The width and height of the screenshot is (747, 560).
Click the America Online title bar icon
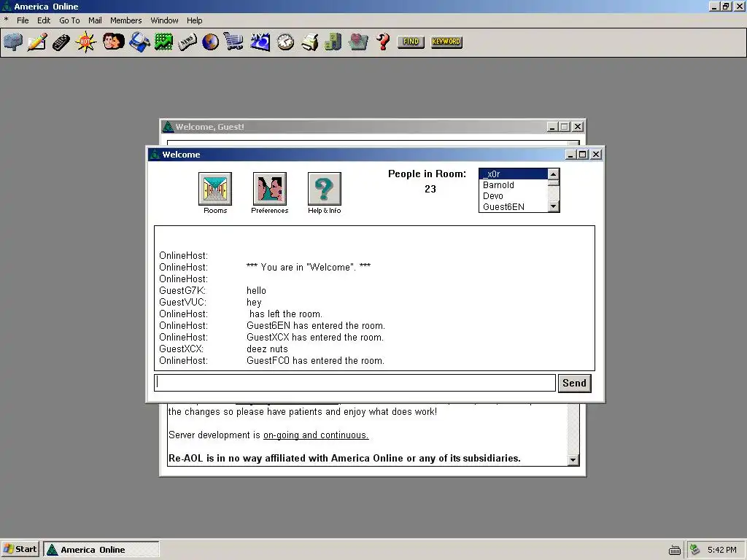coord(7,6)
